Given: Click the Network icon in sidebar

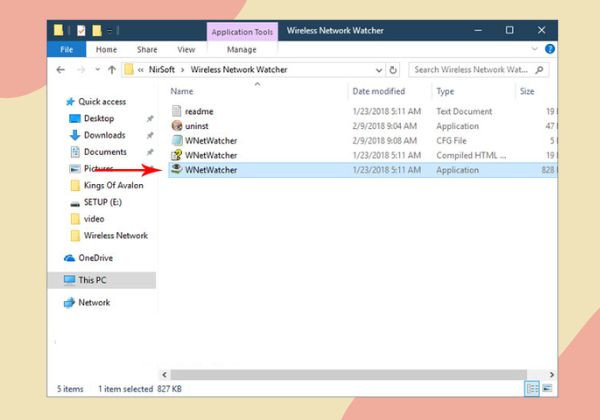Looking at the screenshot, I should [x=69, y=303].
